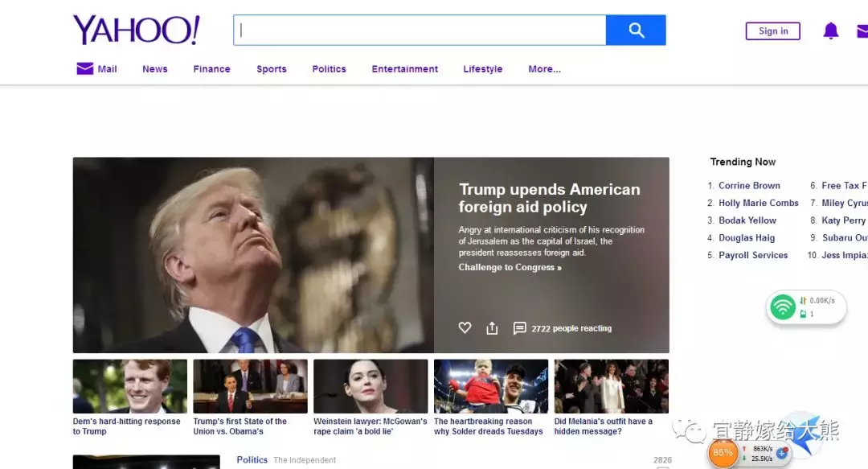Click inside the search input box
This screenshot has height=469, width=868.
pos(418,30)
